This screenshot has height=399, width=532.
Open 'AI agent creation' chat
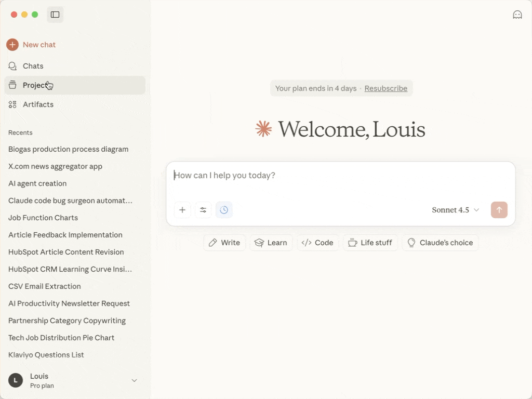(37, 183)
